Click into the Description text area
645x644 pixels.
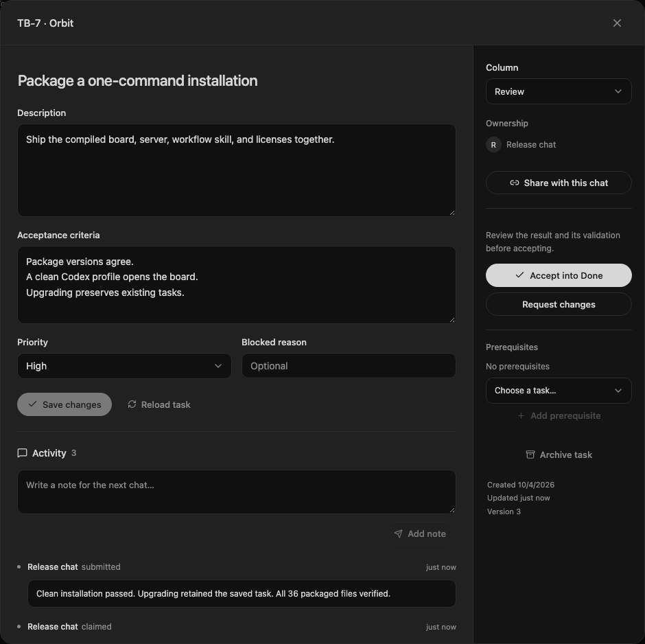click(237, 170)
